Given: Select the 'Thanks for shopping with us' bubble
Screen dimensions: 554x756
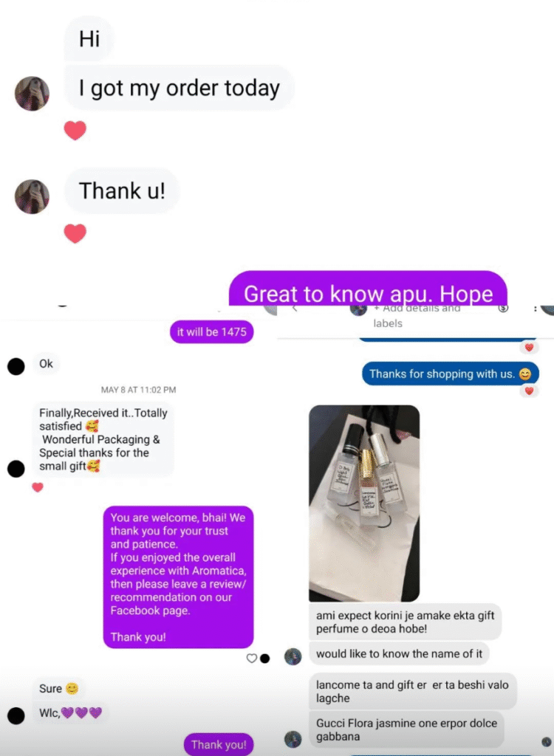Looking at the screenshot, I should coord(451,374).
